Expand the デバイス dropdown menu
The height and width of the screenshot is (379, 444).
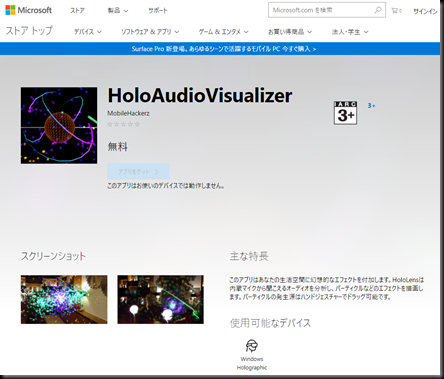click(87, 32)
